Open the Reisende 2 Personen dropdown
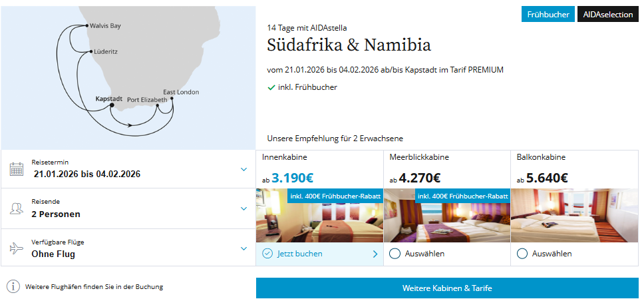 [x=243, y=208]
